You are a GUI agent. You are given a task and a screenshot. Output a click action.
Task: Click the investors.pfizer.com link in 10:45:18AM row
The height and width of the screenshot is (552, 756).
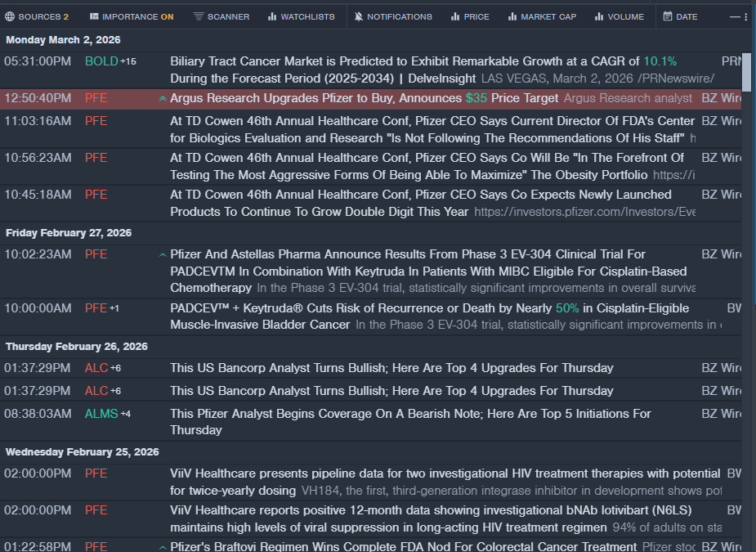(584, 212)
